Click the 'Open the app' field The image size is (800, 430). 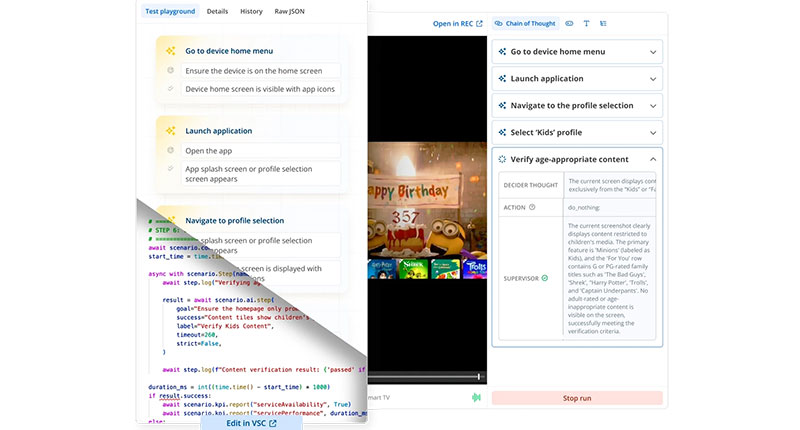point(261,151)
